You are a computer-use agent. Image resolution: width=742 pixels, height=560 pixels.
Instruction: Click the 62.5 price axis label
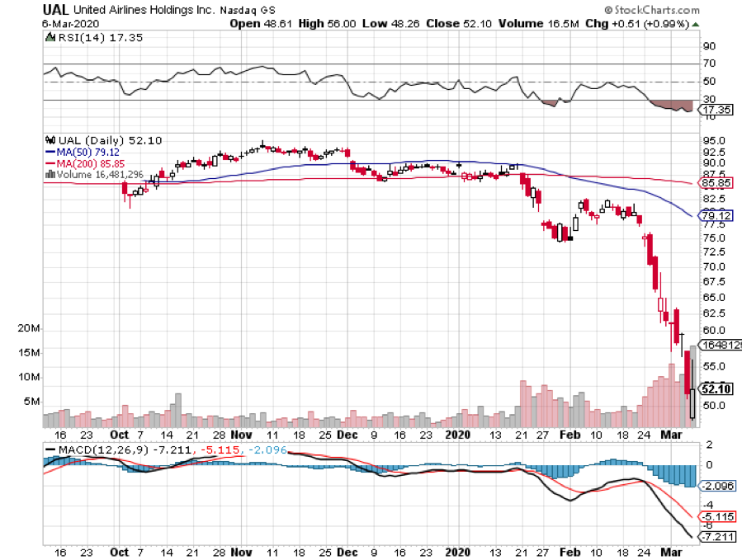click(714, 313)
